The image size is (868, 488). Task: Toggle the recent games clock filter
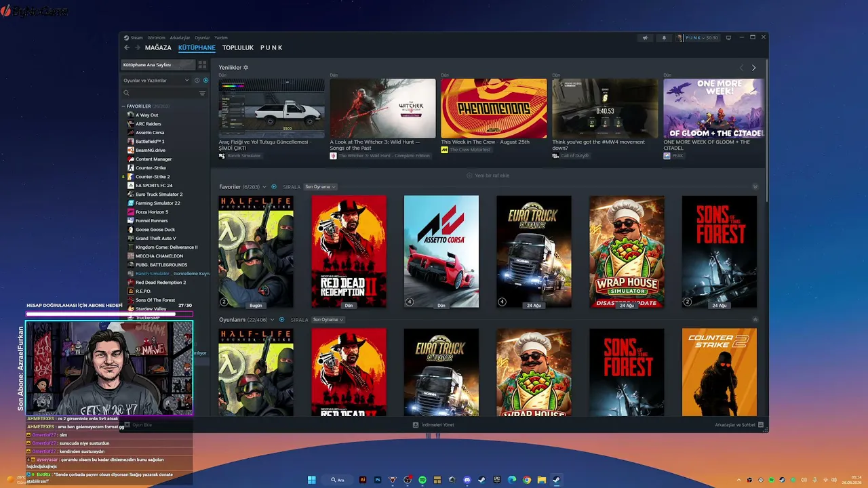tap(197, 81)
